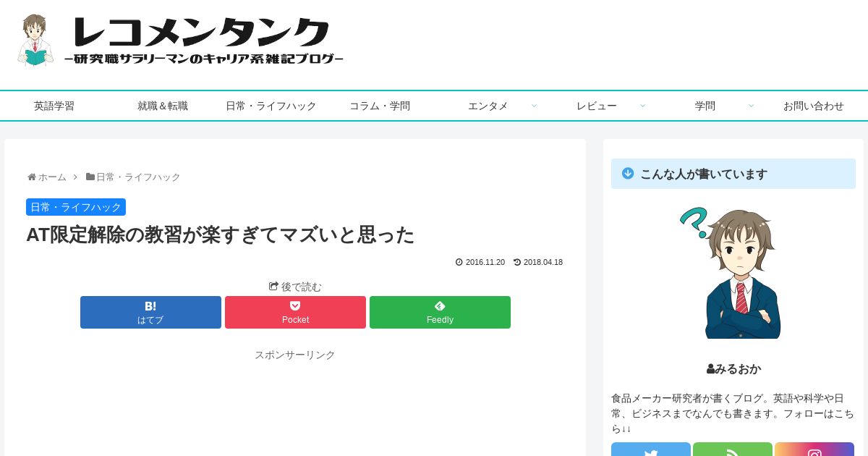Click the down-arrow circle icon in sidebar heading
868x456 pixels.
(x=628, y=173)
